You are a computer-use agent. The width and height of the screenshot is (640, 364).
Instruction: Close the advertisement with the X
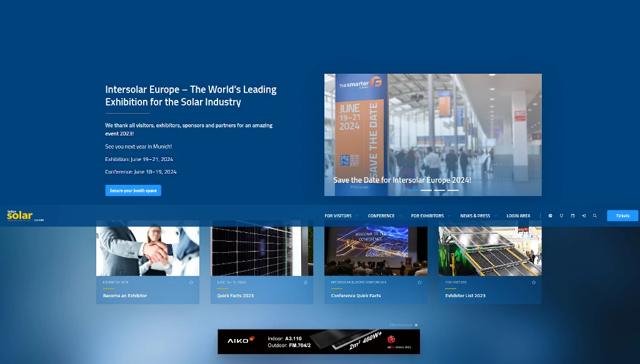416,325
